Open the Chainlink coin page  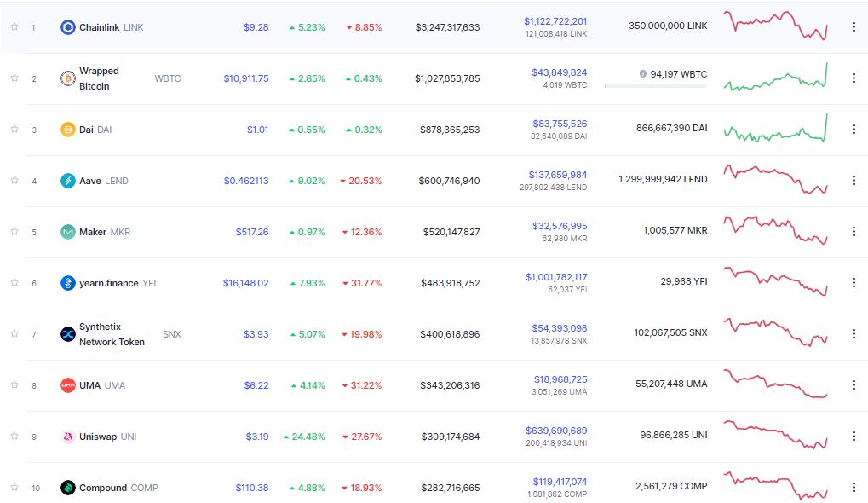(99, 27)
